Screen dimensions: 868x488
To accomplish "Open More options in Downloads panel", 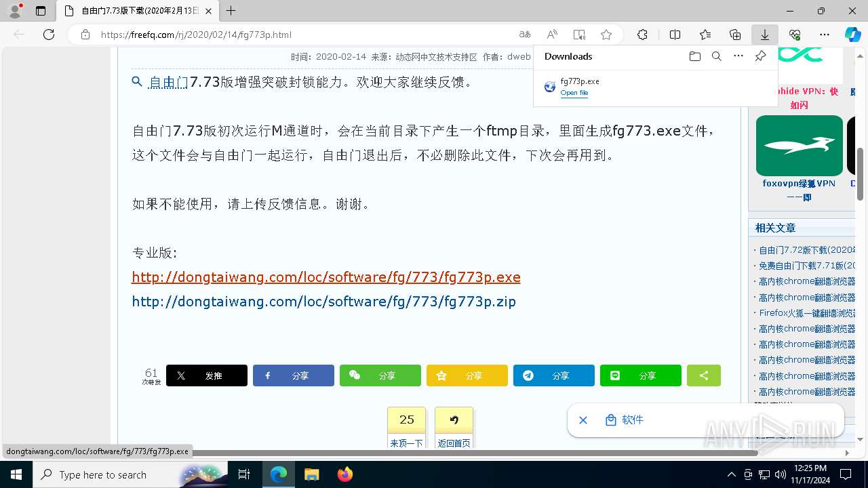I will [738, 56].
